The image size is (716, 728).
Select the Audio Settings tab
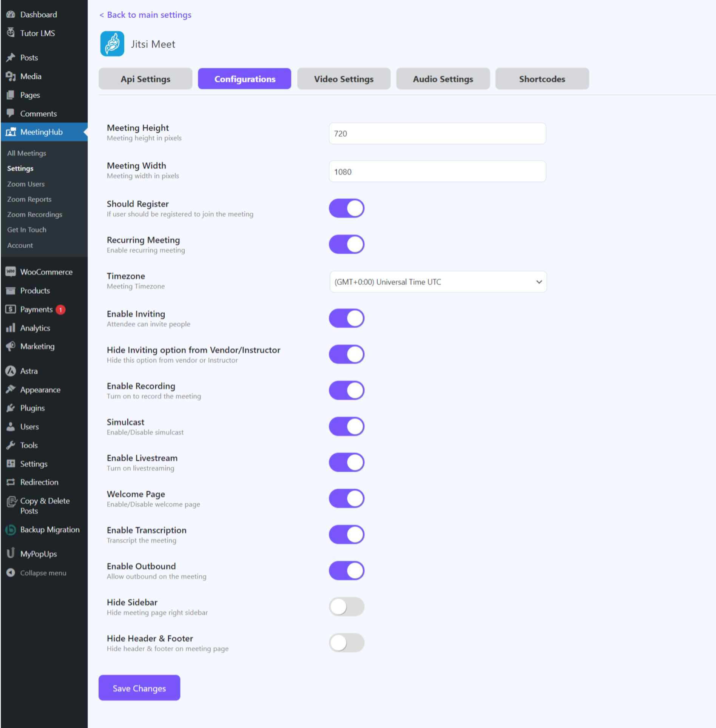click(x=443, y=79)
